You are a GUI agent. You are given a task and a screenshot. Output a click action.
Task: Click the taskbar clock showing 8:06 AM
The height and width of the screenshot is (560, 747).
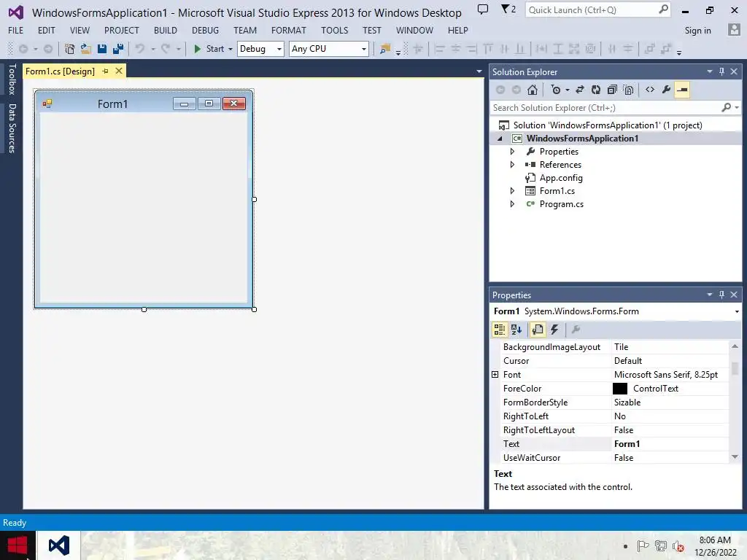pyautogui.click(x=715, y=540)
